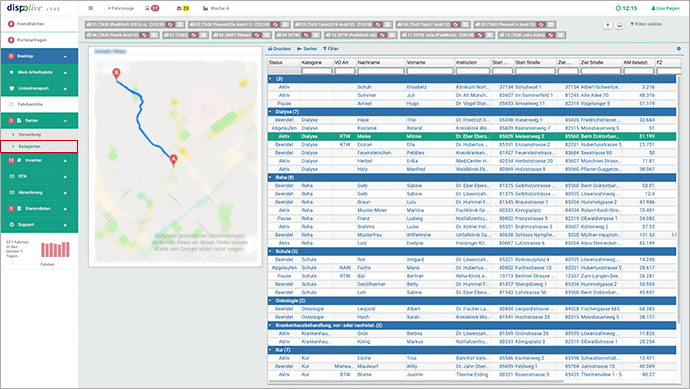Open Fahrberichte in the sidebar
690x389 pixels.
click(40, 104)
